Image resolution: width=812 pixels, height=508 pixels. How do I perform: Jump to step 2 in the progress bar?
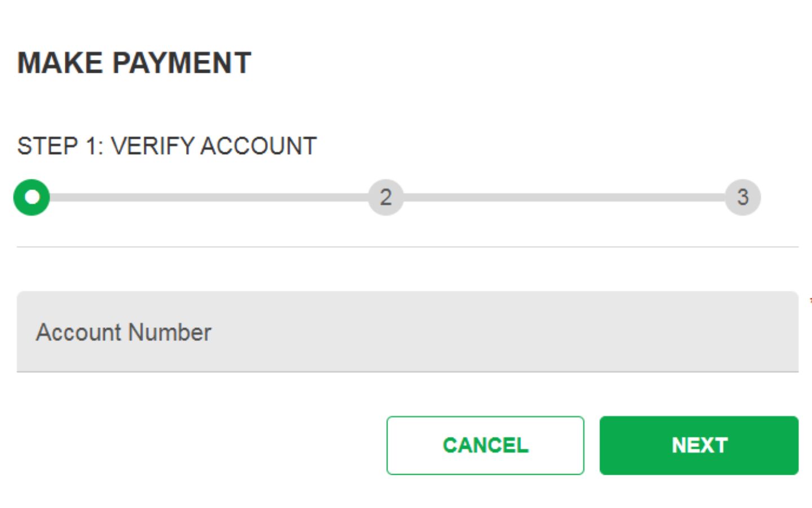click(385, 197)
